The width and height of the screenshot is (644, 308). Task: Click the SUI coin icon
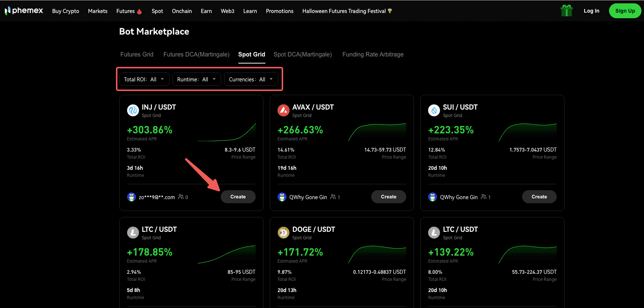coord(434,110)
